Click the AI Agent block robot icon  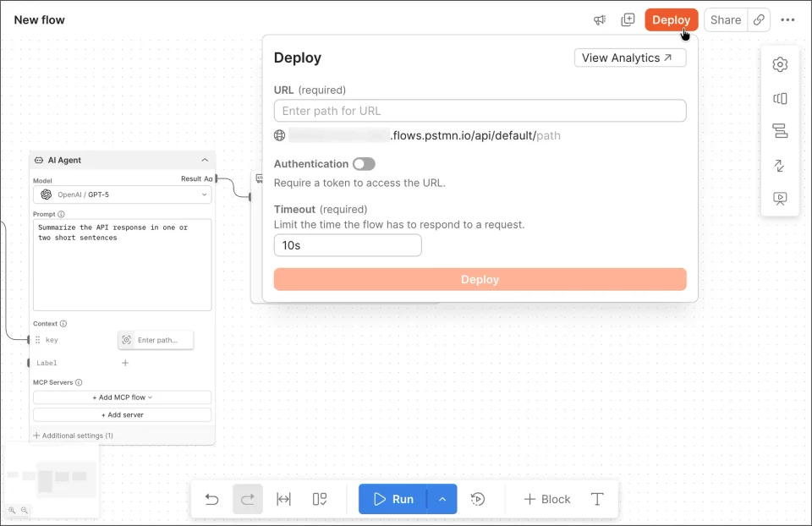click(x=39, y=161)
